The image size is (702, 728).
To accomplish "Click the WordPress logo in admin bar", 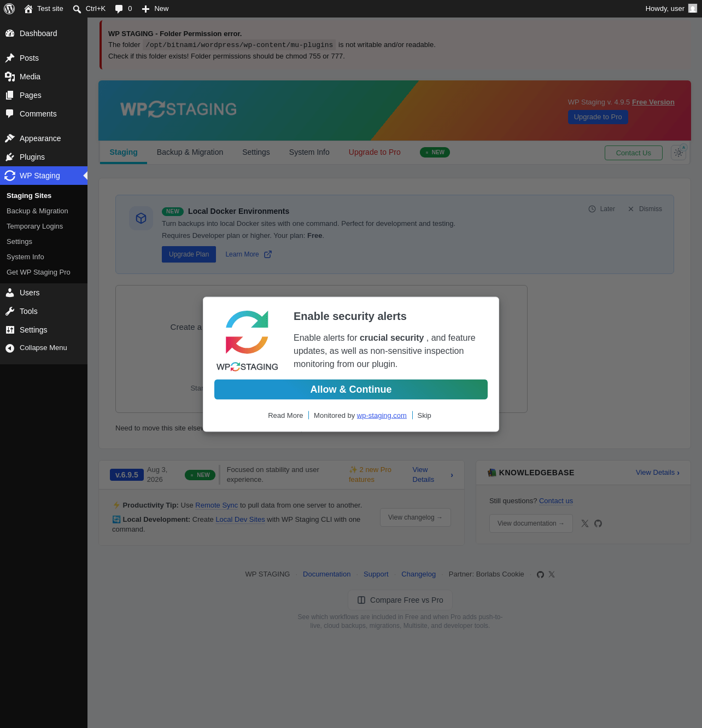I will point(9,9).
